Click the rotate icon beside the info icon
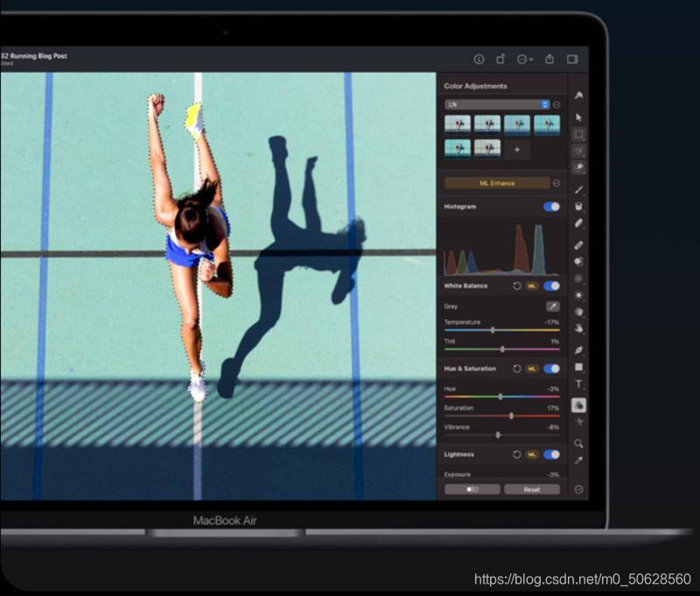The height and width of the screenshot is (596, 700). pos(500,59)
